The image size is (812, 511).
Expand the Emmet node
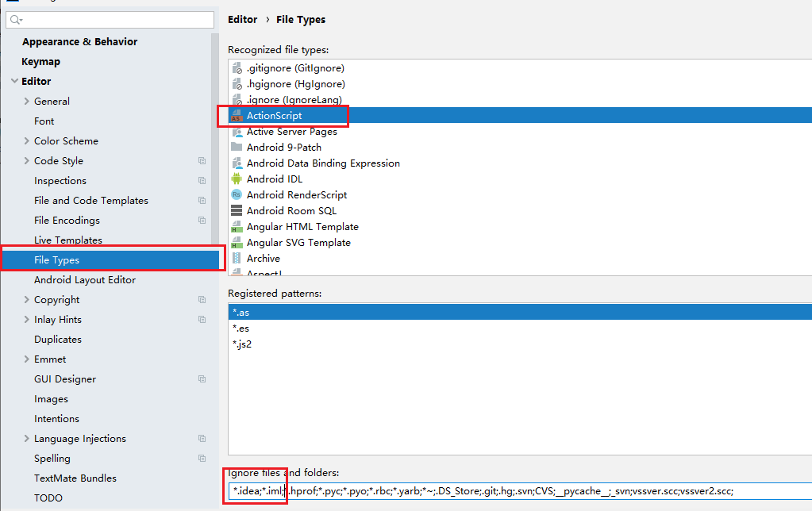point(26,359)
